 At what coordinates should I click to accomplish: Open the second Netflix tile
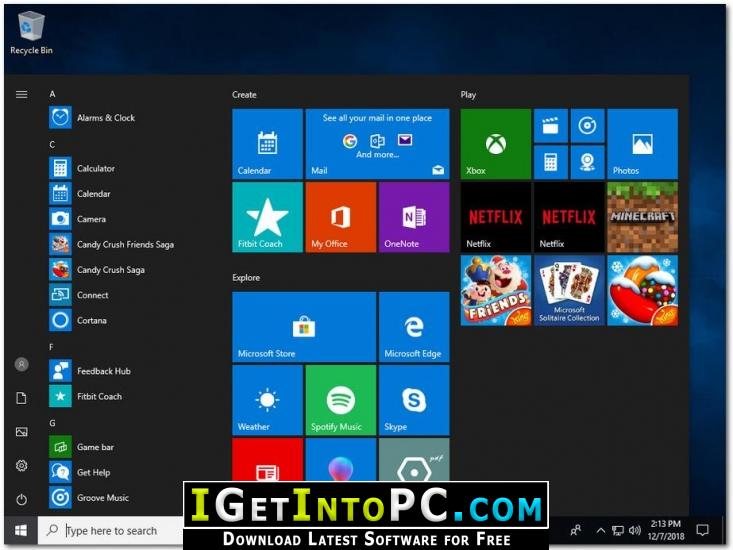(569, 217)
